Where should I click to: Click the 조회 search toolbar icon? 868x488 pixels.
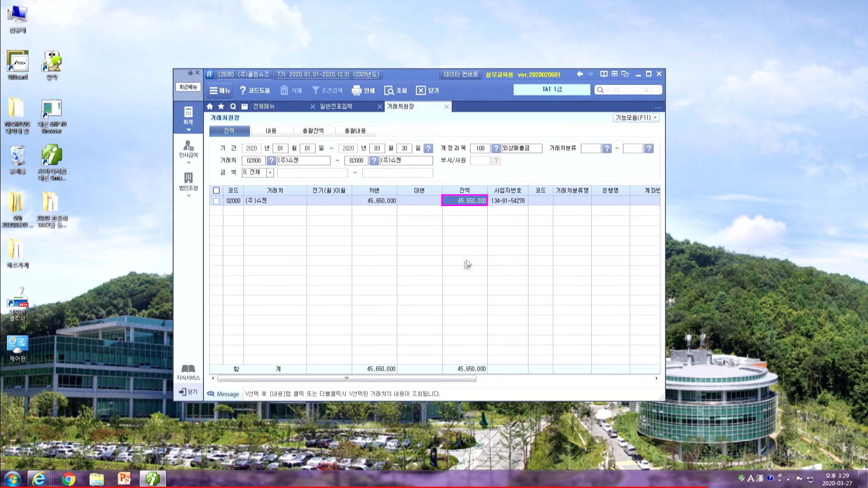click(389, 90)
